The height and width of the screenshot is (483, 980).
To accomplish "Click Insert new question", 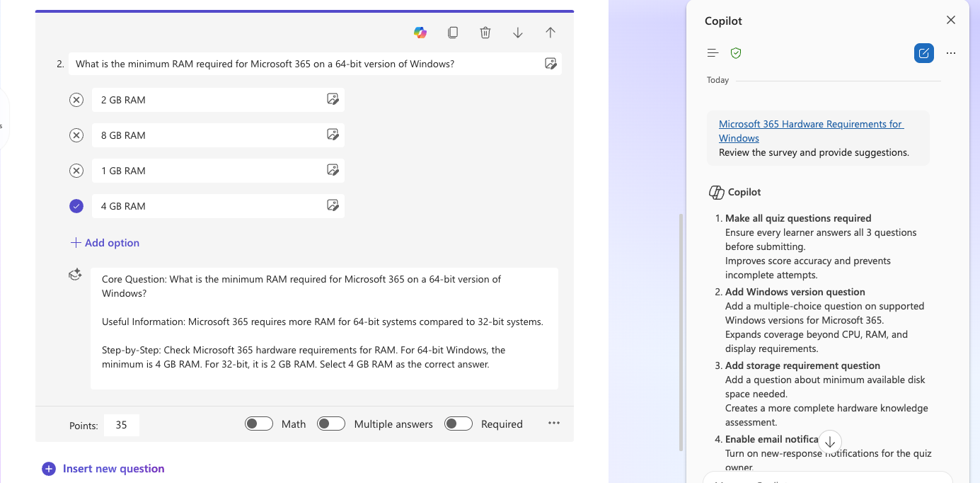I will coord(103,469).
